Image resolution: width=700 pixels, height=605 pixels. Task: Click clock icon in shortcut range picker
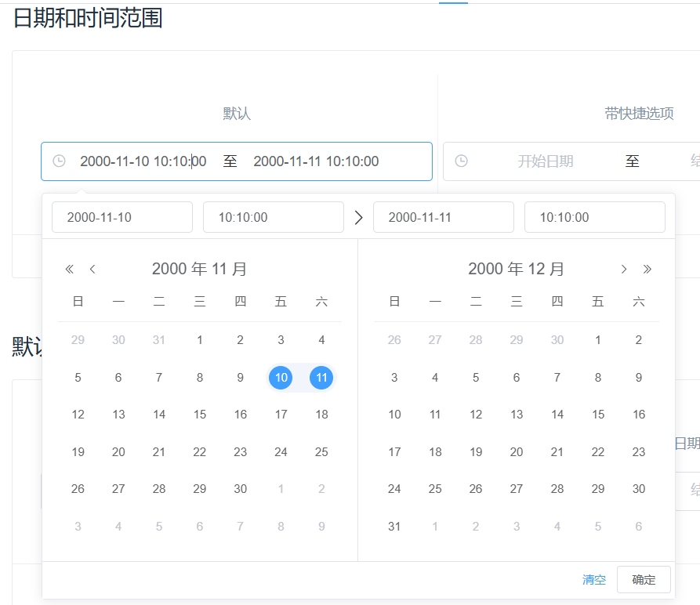462,161
